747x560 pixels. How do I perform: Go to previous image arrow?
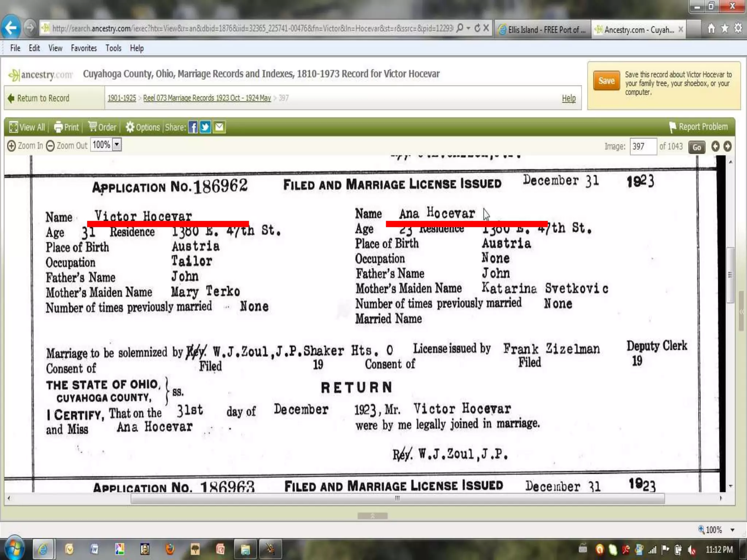(715, 146)
